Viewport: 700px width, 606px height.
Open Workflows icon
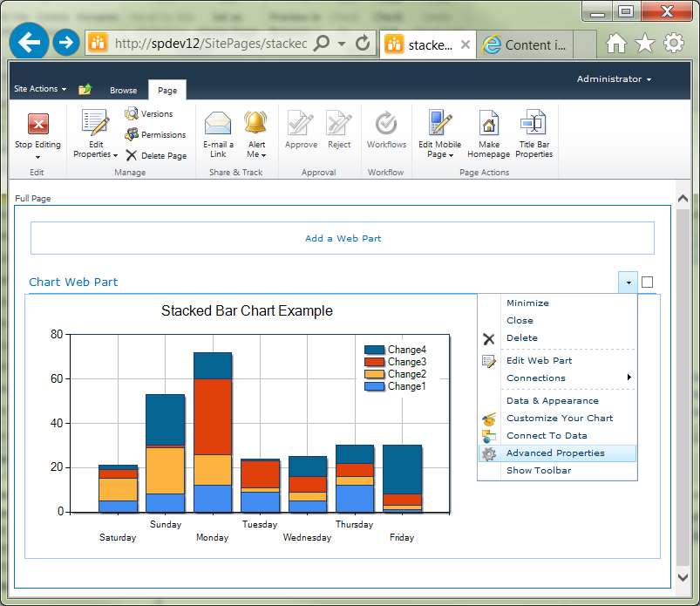tap(386, 123)
